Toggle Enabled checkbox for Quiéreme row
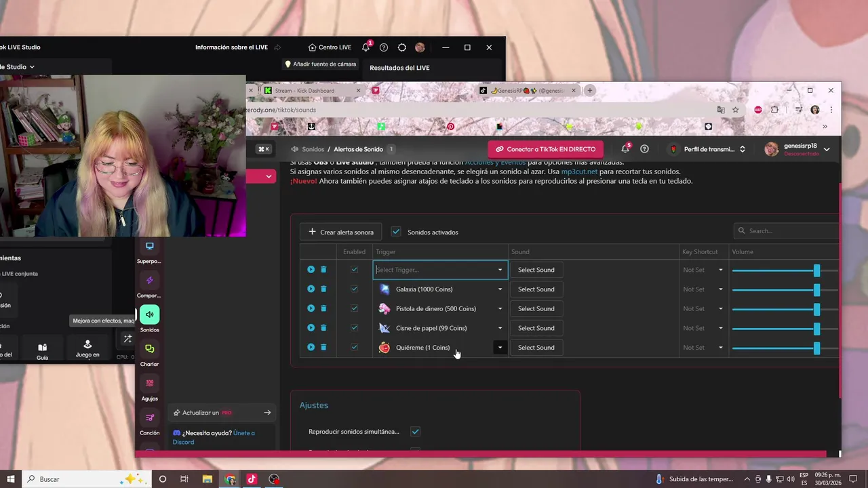Viewport: 868px width, 488px height. 354,347
